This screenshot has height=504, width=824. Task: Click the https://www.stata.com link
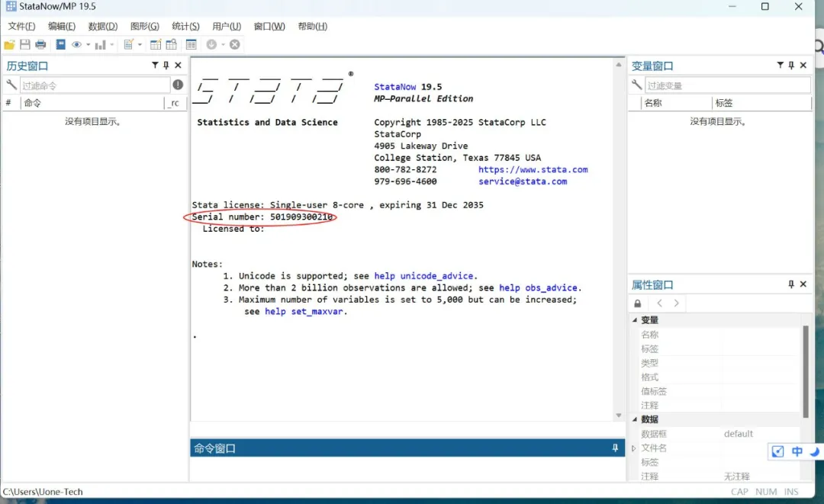tap(533, 169)
